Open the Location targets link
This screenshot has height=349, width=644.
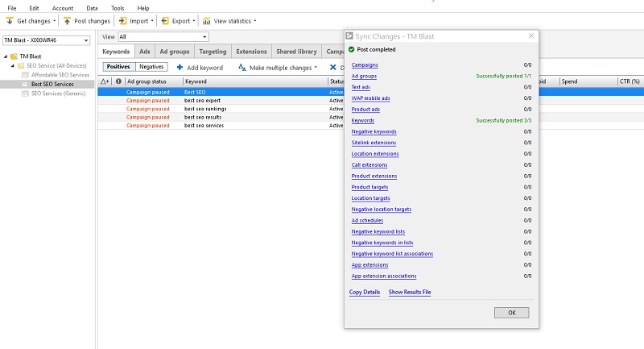click(371, 198)
